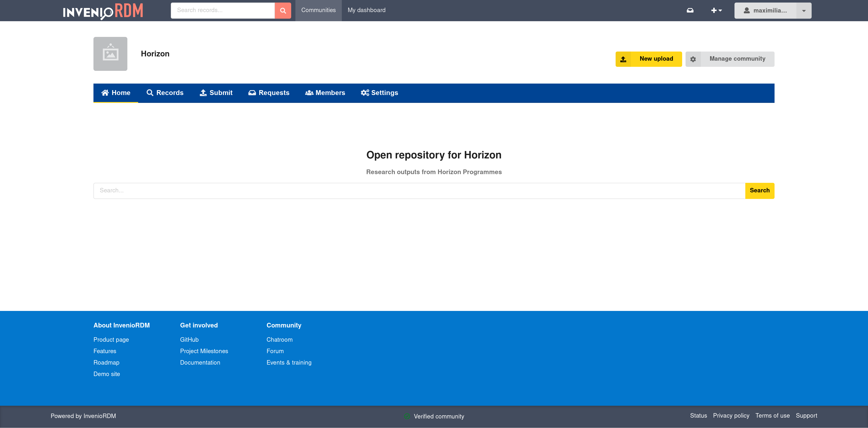
Task: Click the New upload button
Action: [649, 59]
